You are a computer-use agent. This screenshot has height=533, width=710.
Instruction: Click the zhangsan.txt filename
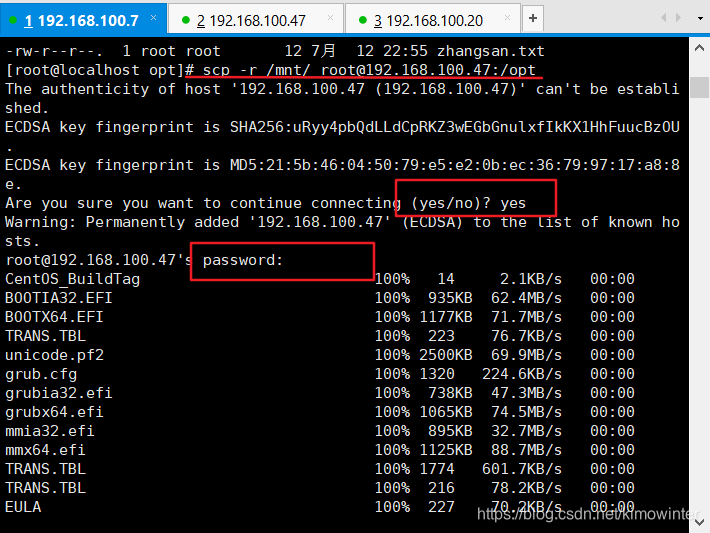click(x=490, y=51)
